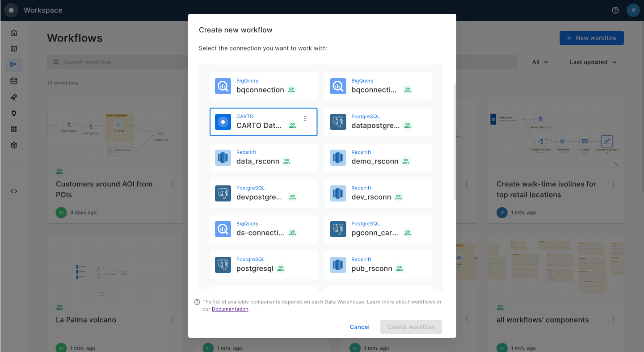Click the Cancel button
The width and height of the screenshot is (644, 352).
tap(359, 327)
